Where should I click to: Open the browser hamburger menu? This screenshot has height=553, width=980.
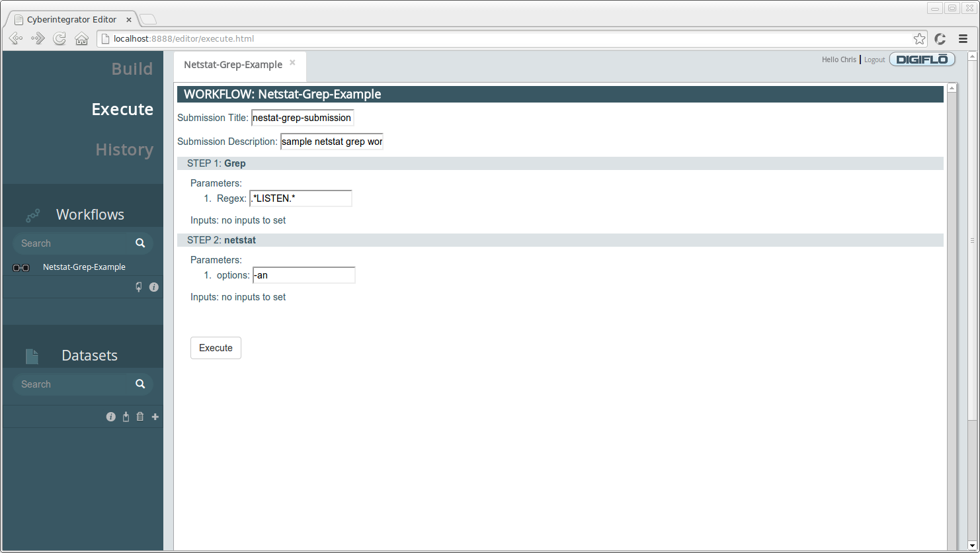(963, 39)
